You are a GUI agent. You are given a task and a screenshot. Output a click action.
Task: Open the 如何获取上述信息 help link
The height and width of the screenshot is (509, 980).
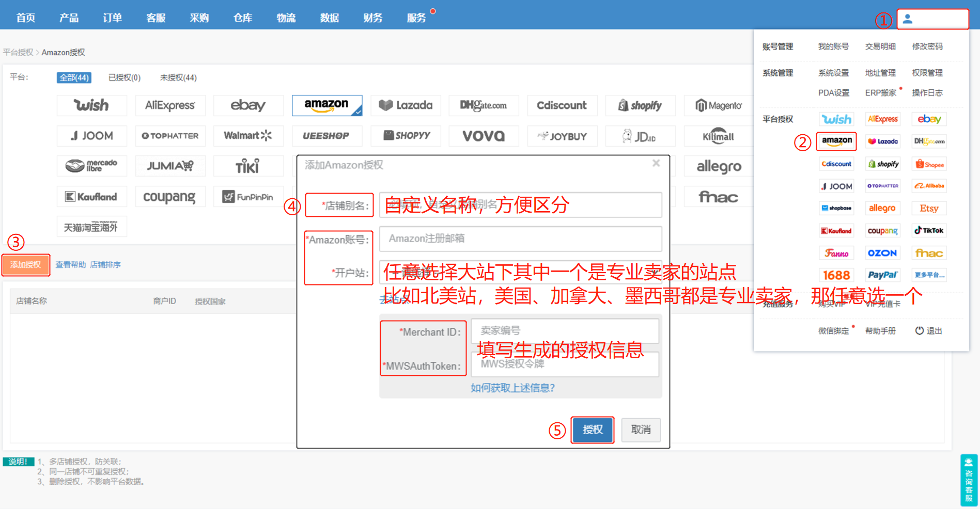pyautogui.click(x=512, y=388)
